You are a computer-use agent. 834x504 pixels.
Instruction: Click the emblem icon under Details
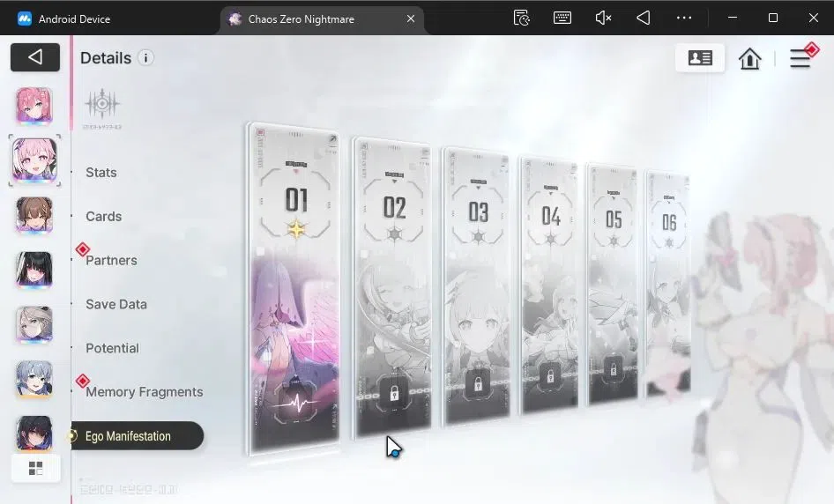[x=102, y=104]
